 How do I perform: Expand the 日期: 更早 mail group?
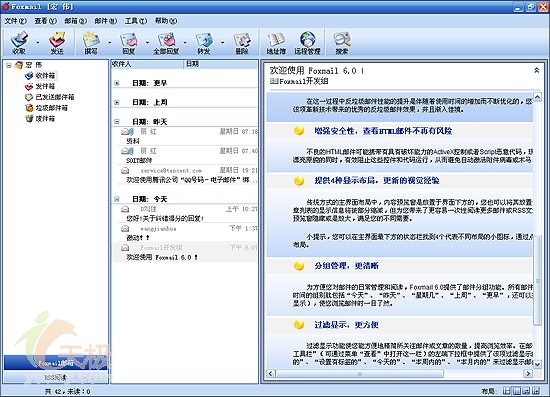coord(117,83)
